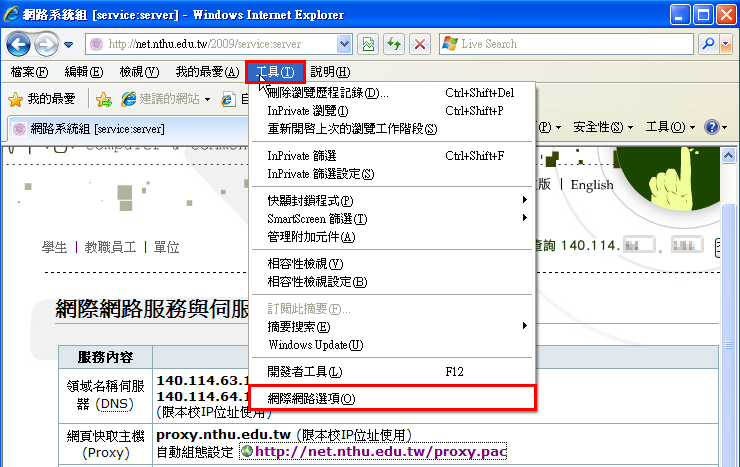740x467 pixels.
Task: Open the Help question mark icon
Action: pos(711,127)
